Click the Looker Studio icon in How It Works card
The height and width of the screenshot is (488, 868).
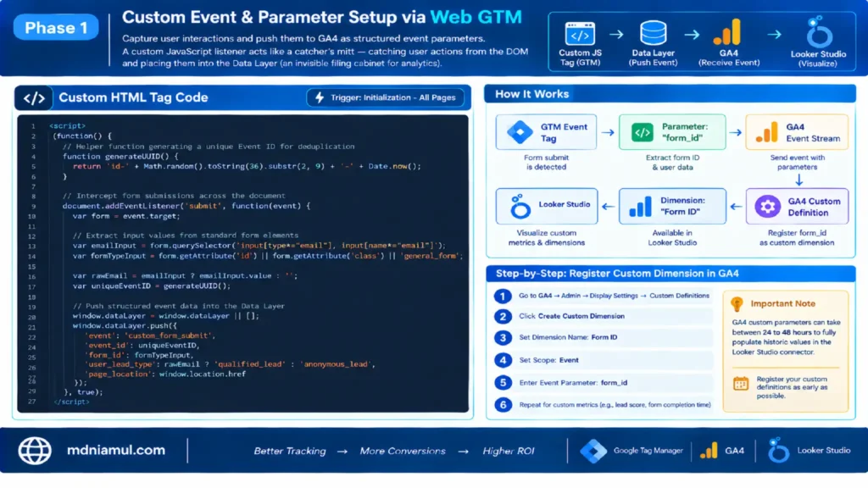(x=520, y=207)
